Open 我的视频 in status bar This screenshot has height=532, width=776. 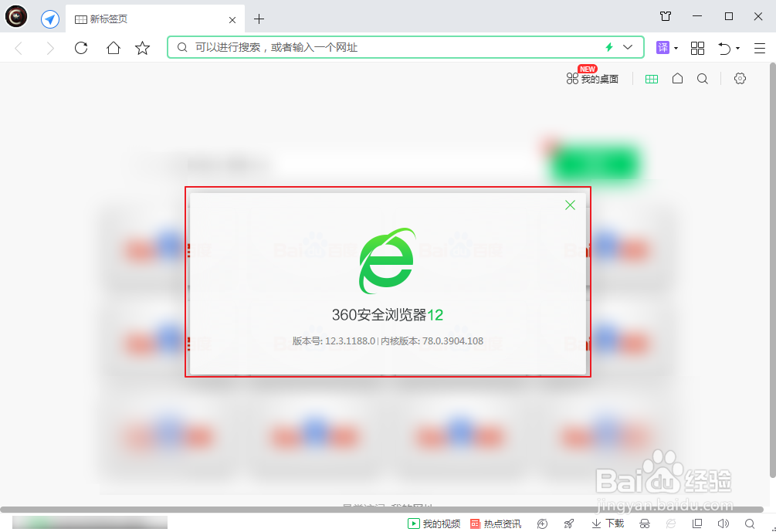[434, 524]
